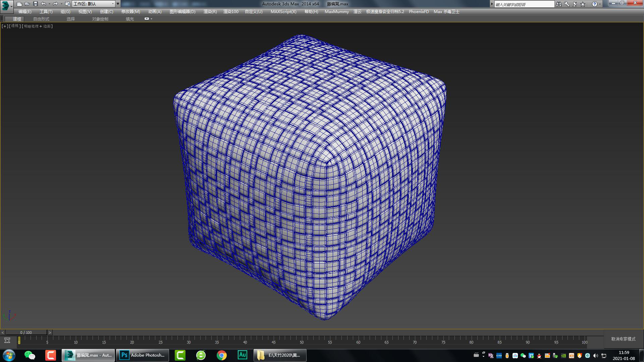Viewport: 644px width, 362px height.
Task: Open the mini curve editor toggle icon
Action: 7,341
